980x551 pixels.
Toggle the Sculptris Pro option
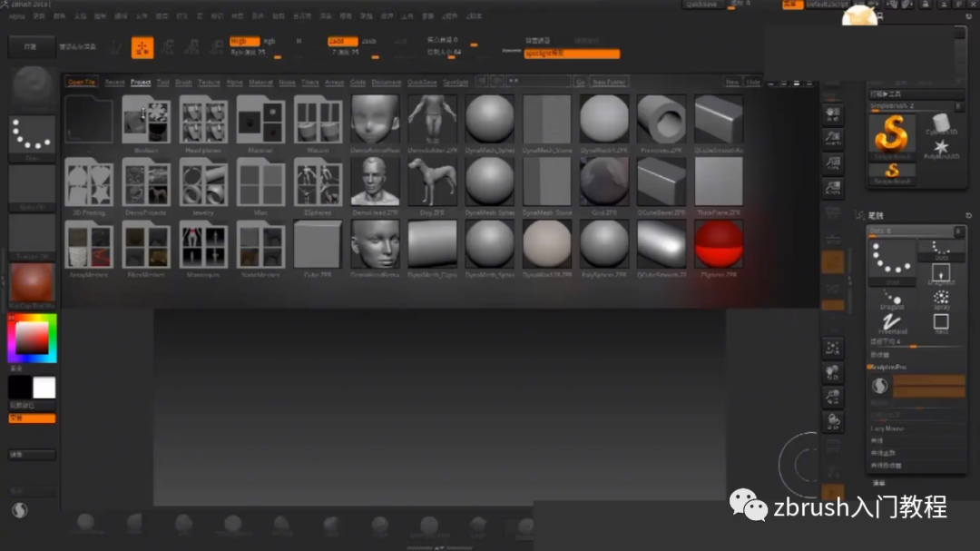888,367
